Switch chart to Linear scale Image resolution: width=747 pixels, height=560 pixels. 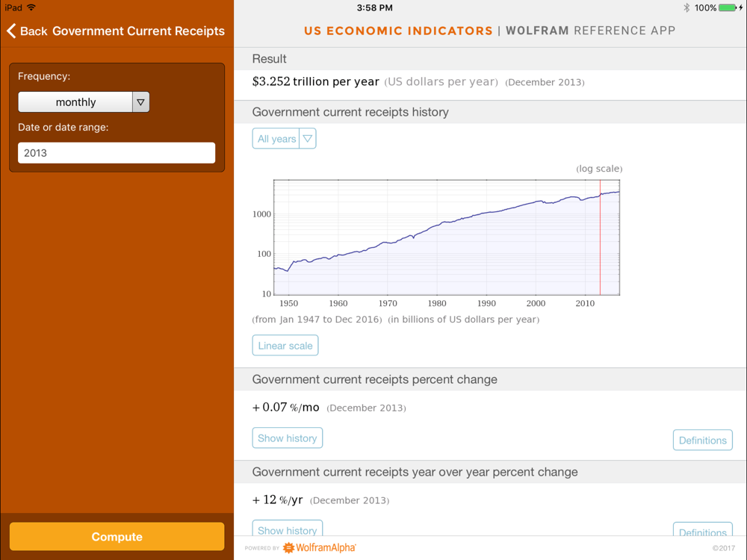285,346
